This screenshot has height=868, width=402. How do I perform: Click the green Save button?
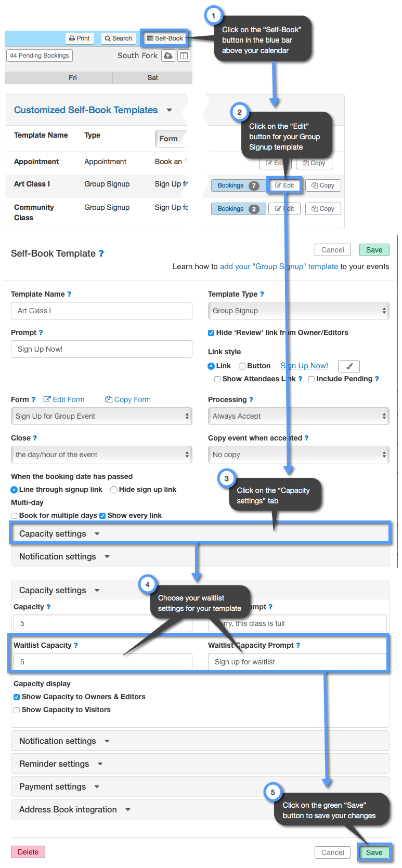(374, 852)
